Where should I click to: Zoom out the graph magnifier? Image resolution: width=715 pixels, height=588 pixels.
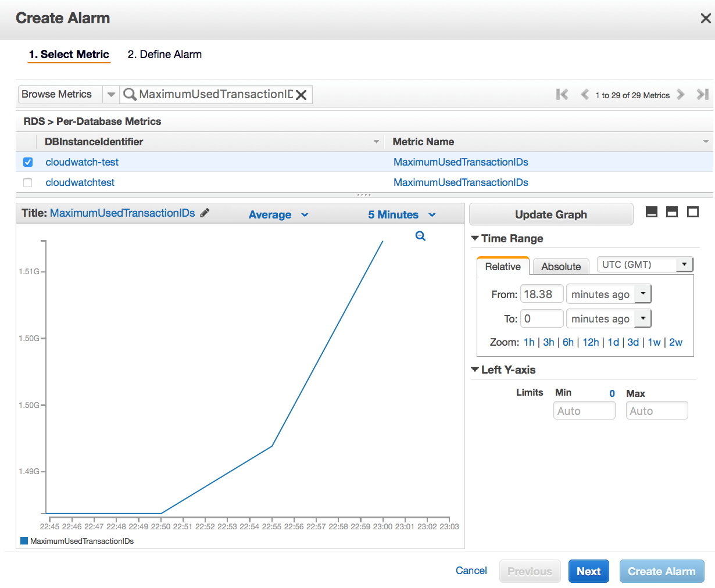(x=420, y=236)
